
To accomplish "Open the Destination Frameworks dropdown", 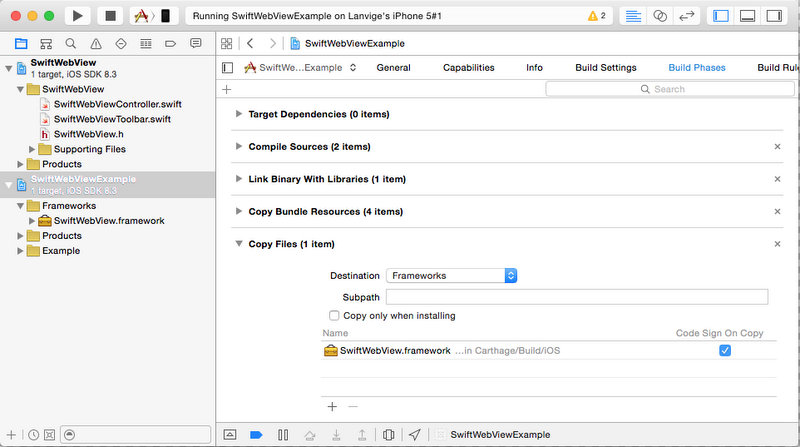I will (x=451, y=276).
